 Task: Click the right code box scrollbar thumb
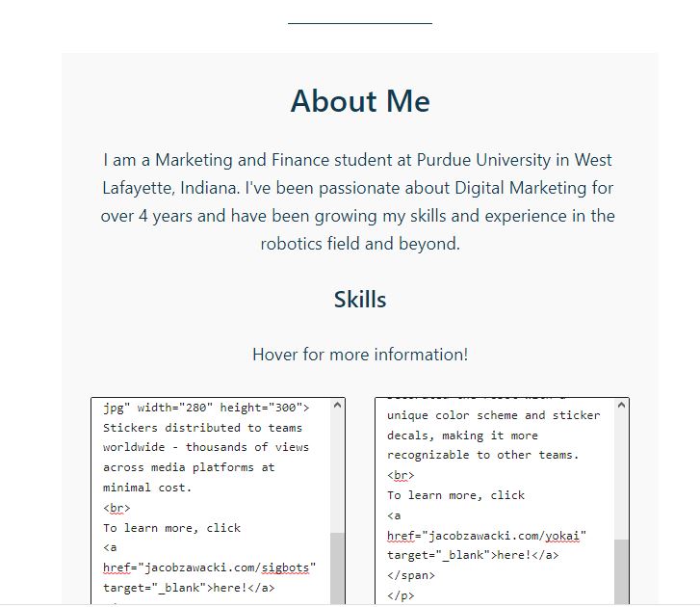(621, 571)
